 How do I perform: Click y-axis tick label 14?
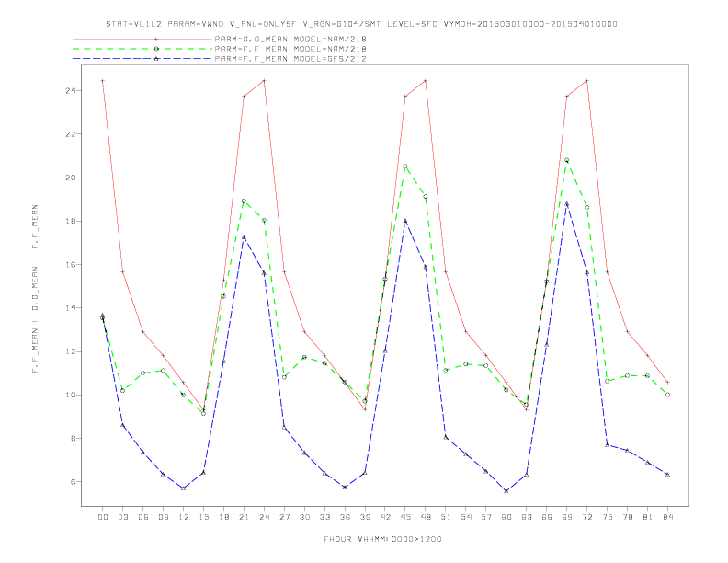(71, 308)
